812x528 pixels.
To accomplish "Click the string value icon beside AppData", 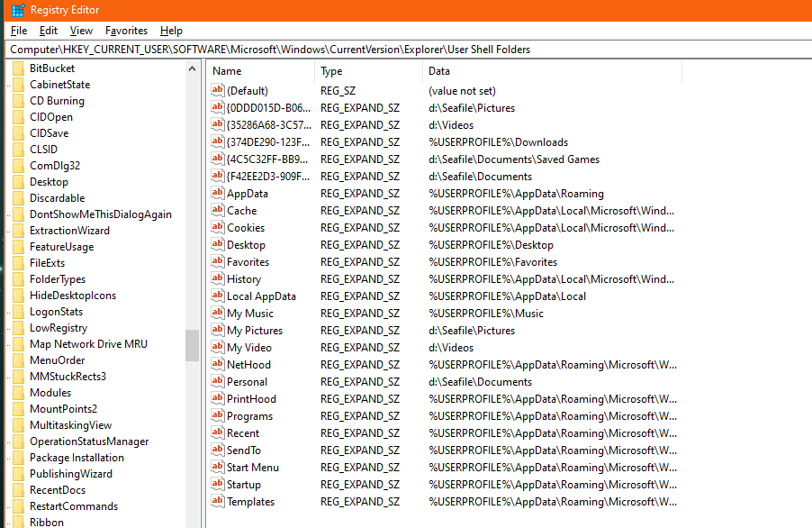I will tap(217, 193).
